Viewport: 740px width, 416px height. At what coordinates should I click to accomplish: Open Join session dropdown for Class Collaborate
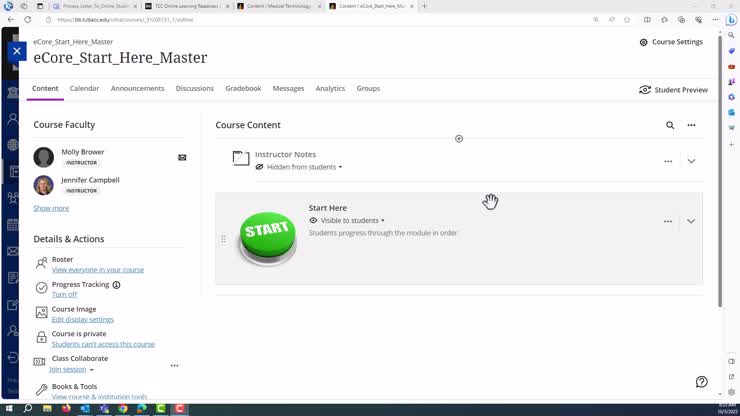[x=71, y=369]
